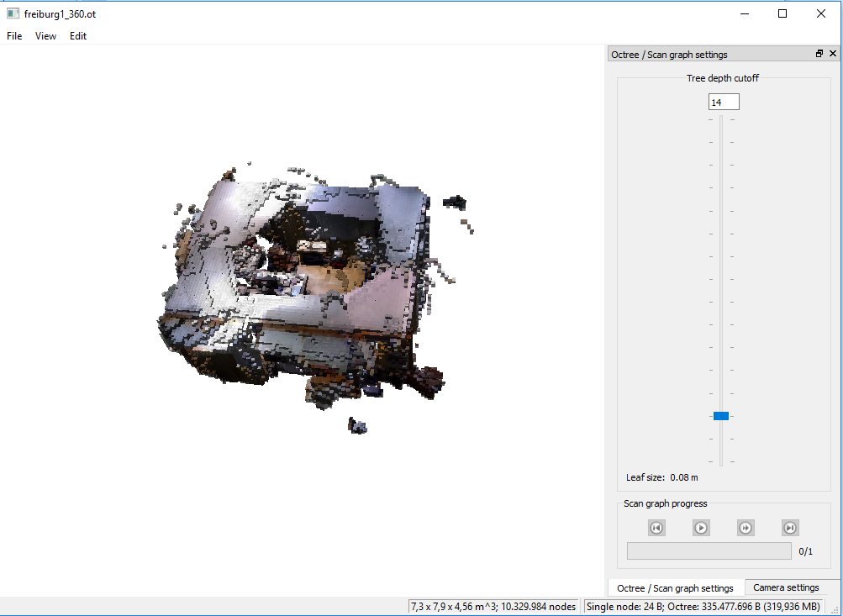Select the tree depth value field showing 14
Viewport: 843px width, 616px height.
[723, 101]
